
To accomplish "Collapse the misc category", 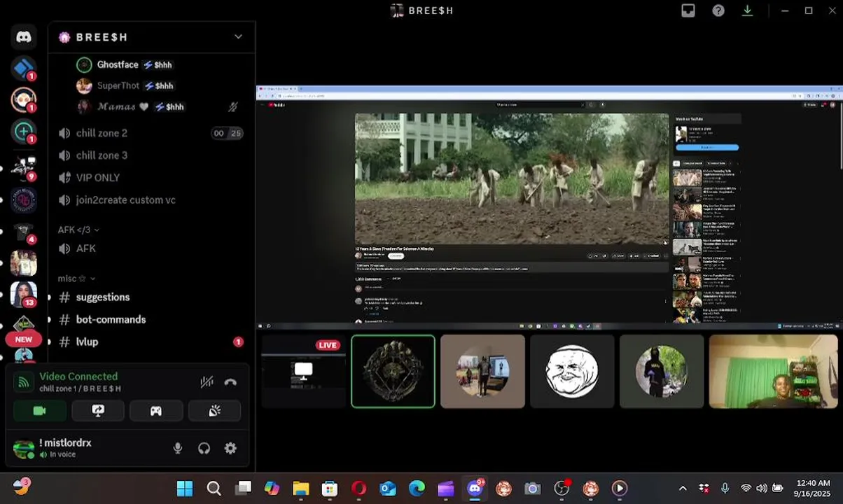I will tap(76, 279).
